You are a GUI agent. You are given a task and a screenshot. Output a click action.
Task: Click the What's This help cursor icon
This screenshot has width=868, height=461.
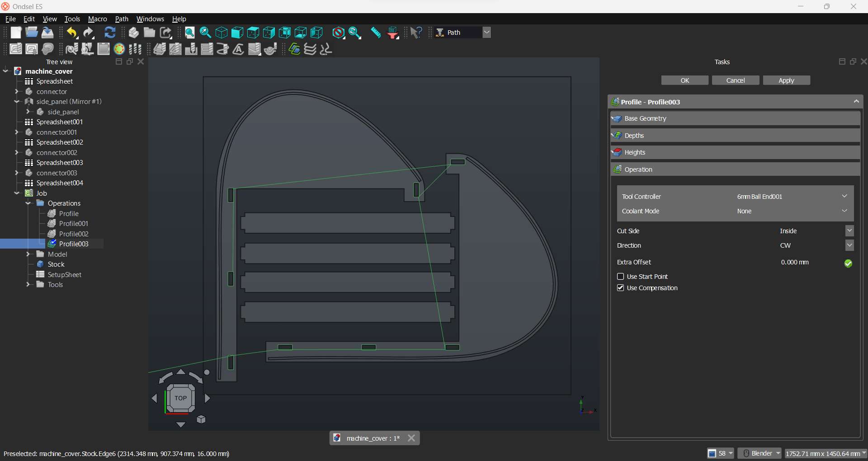click(x=416, y=33)
